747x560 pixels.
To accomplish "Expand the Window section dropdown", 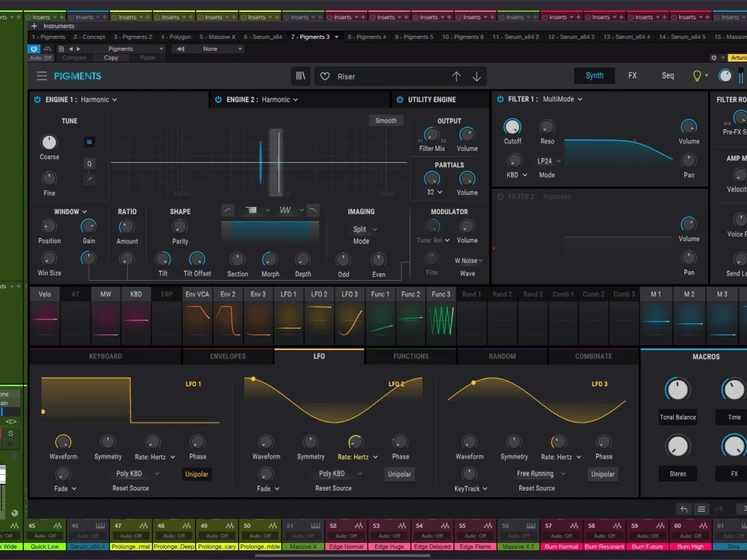I will (x=70, y=211).
